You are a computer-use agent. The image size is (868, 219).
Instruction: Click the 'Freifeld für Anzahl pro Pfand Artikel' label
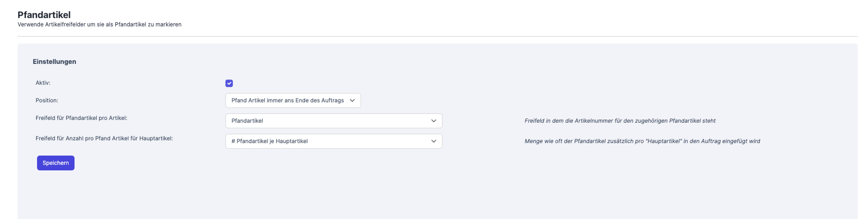point(104,138)
